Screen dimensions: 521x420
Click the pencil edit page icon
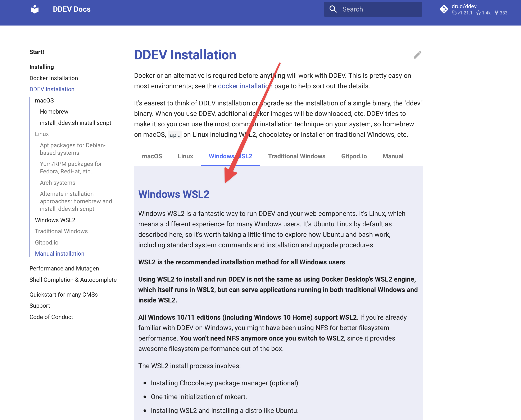[417, 55]
